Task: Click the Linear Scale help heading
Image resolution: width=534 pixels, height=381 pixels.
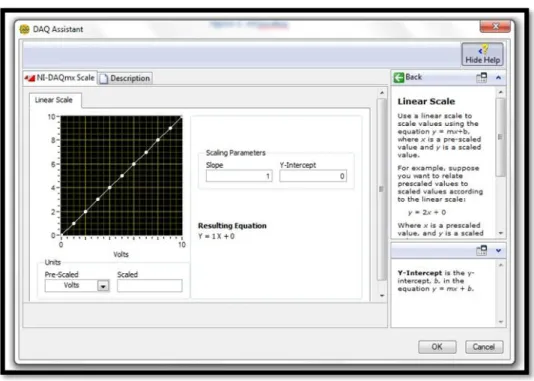Action: (x=426, y=101)
